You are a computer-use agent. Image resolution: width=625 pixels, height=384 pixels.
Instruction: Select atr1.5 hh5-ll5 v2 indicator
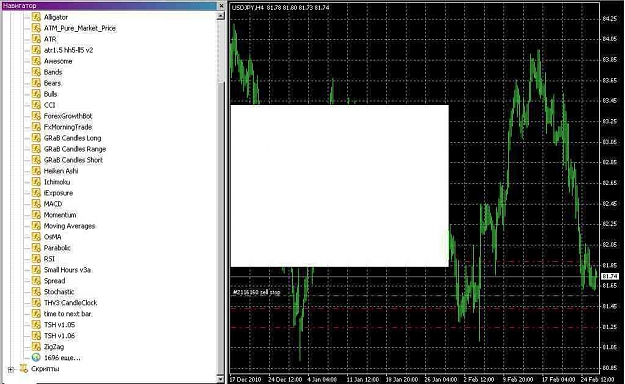[68, 50]
